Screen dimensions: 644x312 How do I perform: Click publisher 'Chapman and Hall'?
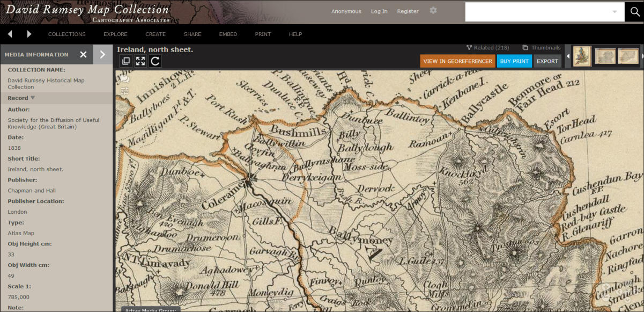(32, 191)
